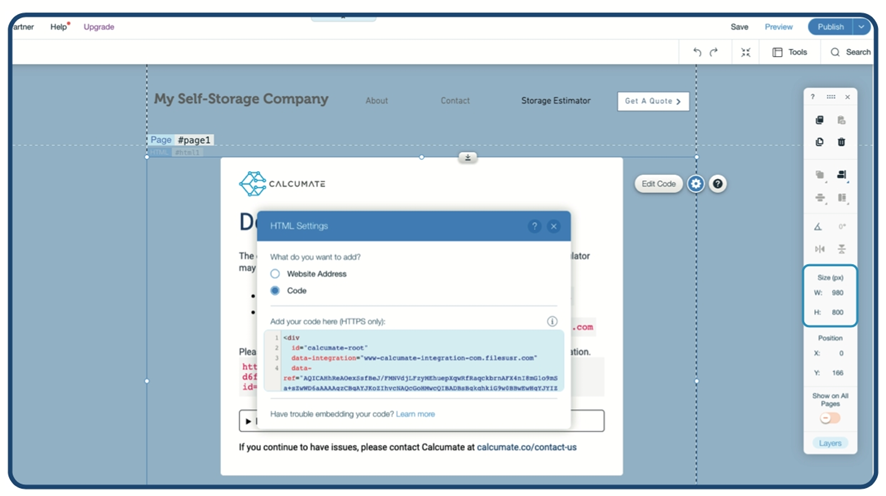
Task: Expand the Publish dropdown arrow
Action: (x=861, y=27)
